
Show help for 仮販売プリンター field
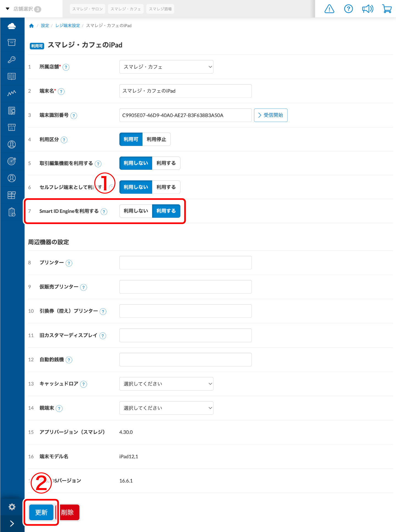[83, 287]
